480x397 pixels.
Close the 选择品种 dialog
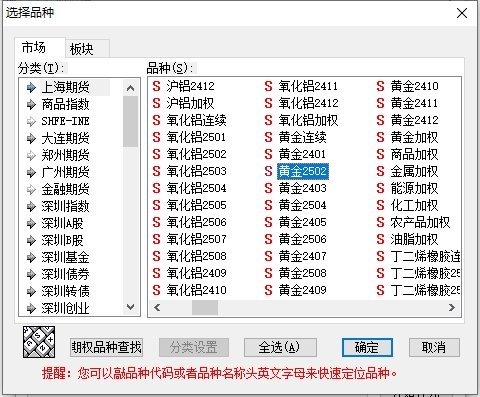pyautogui.click(x=462, y=13)
